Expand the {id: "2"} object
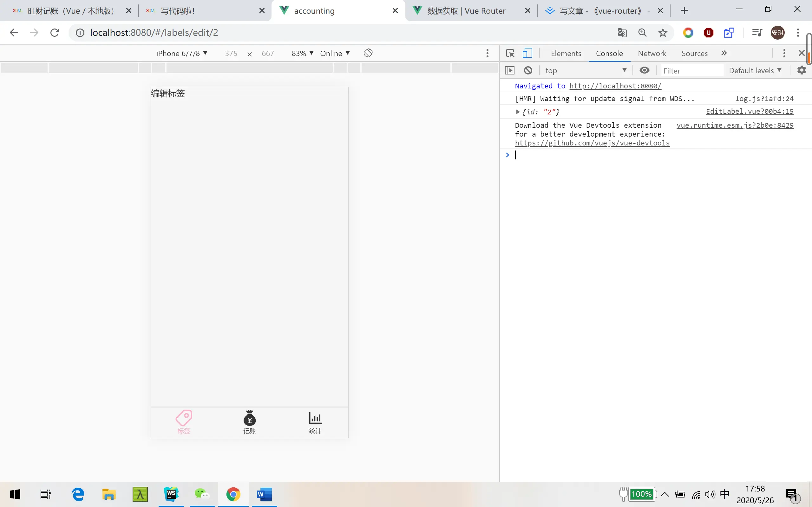Image resolution: width=812 pixels, height=507 pixels. click(x=518, y=112)
